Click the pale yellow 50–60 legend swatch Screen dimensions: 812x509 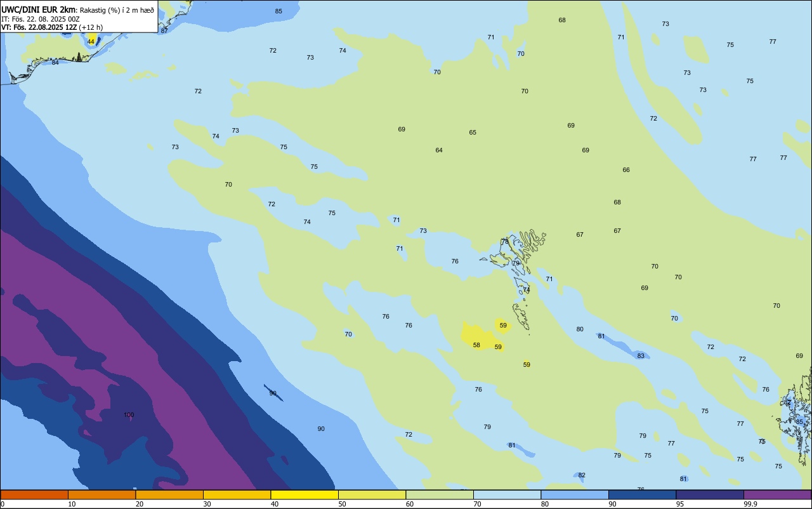click(x=372, y=494)
